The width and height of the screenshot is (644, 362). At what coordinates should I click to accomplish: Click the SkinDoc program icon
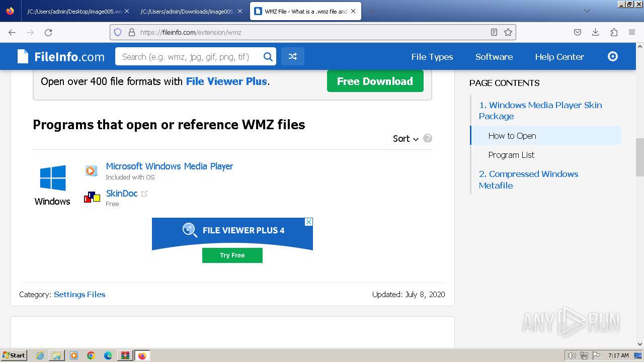pos(92,197)
